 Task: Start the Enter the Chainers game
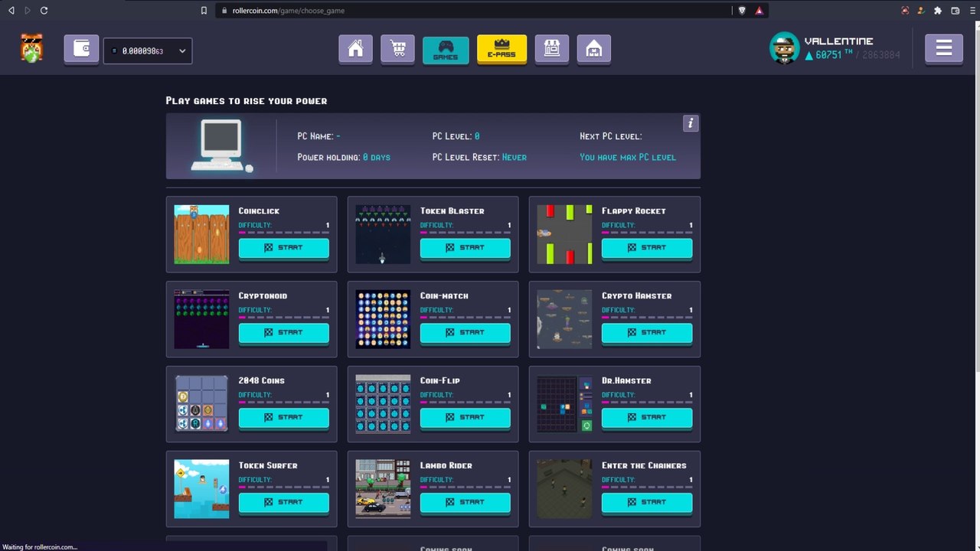tap(647, 503)
